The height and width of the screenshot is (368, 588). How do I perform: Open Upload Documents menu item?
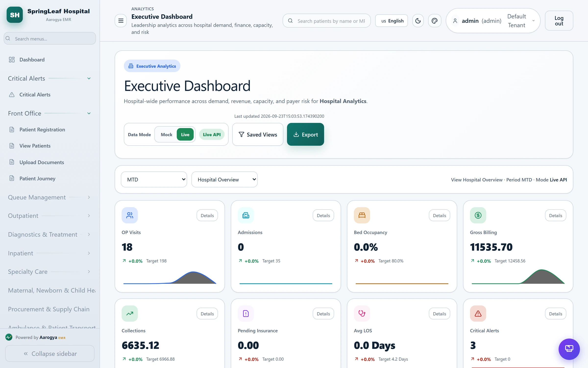point(50,162)
